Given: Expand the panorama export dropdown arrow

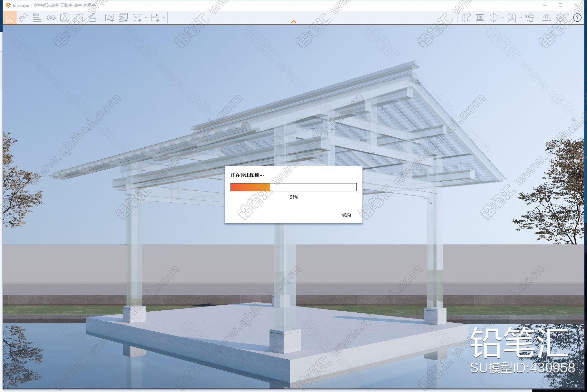Looking at the screenshot, I should (x=146, y=18).
